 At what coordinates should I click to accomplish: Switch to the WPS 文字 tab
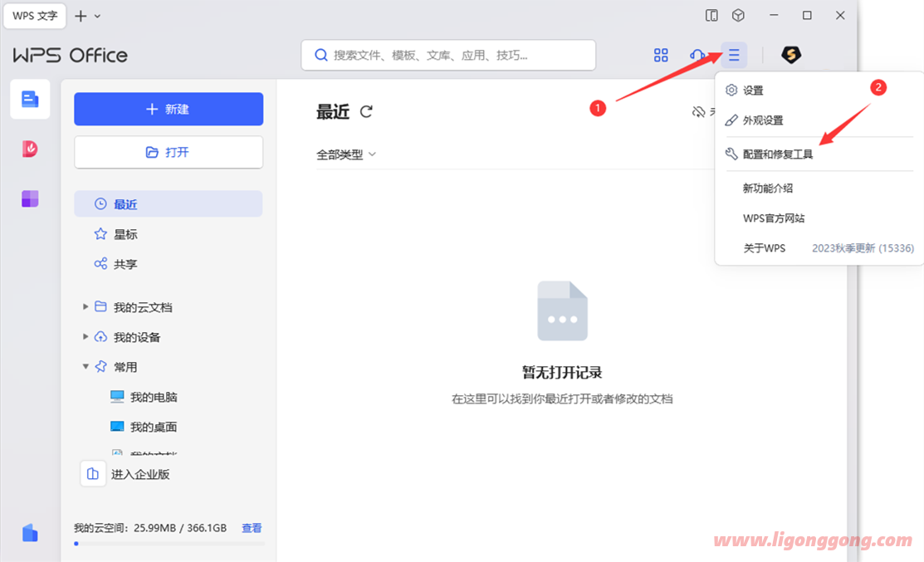click(35, 16)
